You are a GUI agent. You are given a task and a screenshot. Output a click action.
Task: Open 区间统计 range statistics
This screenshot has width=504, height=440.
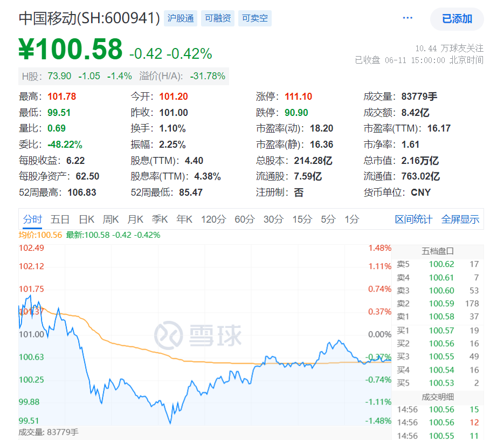pos(413,219)
